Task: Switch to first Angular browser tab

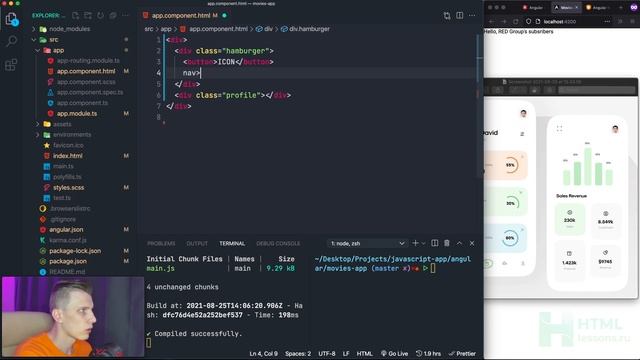Action: pos(533,7)
